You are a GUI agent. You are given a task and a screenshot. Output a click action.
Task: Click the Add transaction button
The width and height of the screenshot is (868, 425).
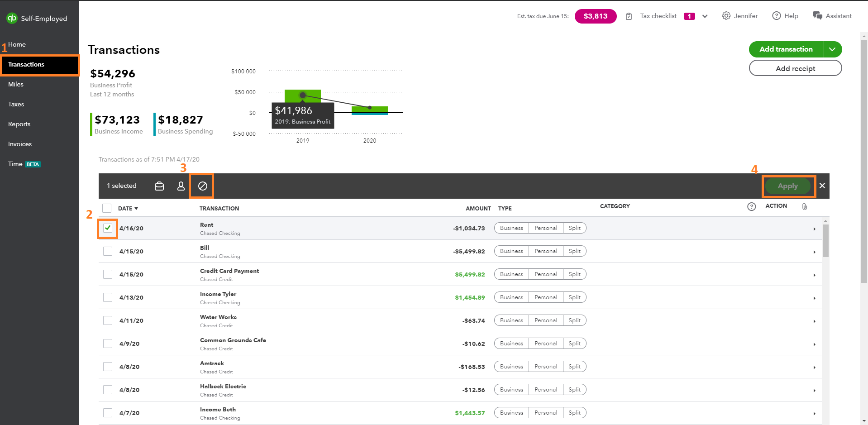[x=786, y=49]
